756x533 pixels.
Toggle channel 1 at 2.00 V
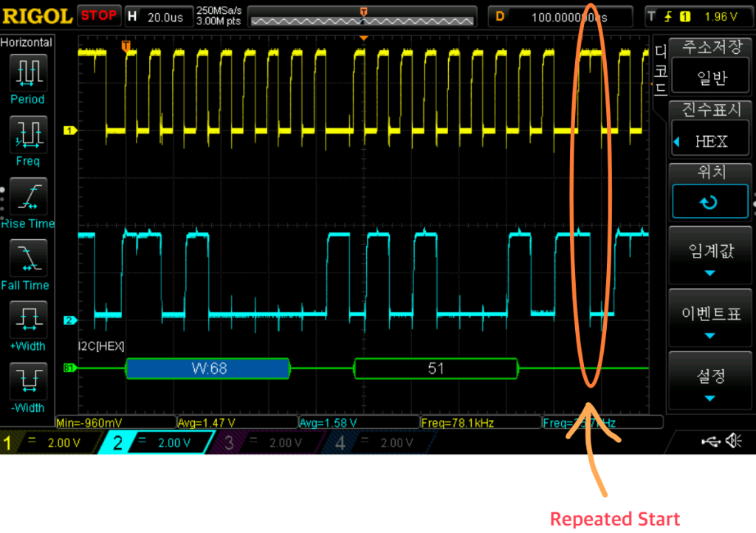click(51, 442)
